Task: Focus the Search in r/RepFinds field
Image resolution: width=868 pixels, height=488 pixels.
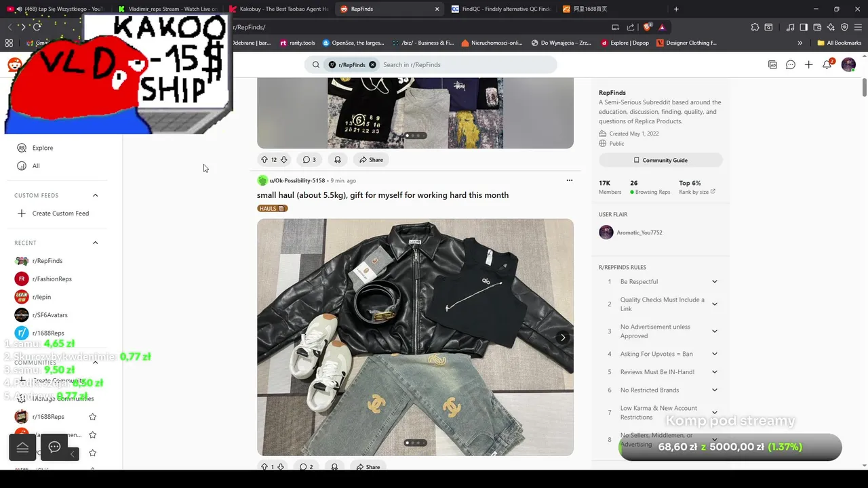Action: 467,64
